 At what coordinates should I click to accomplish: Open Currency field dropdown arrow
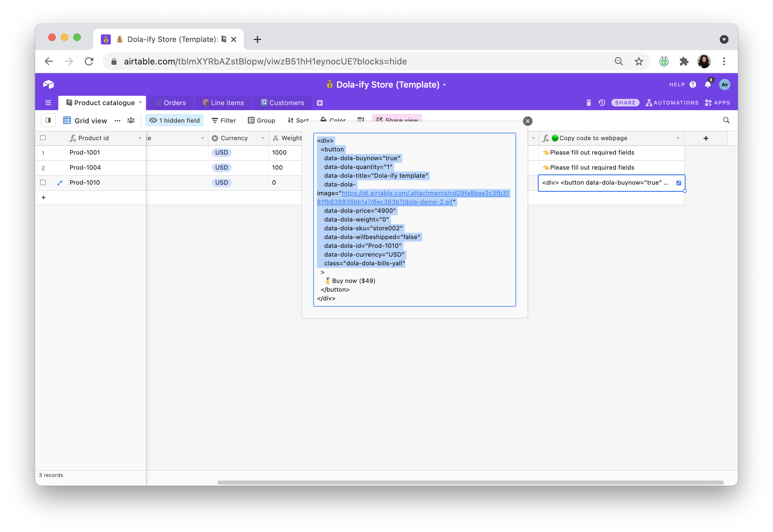[262, 138]
